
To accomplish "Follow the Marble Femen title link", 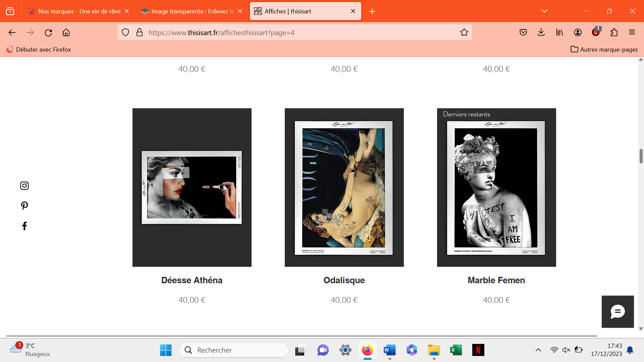I will [496, 280].
